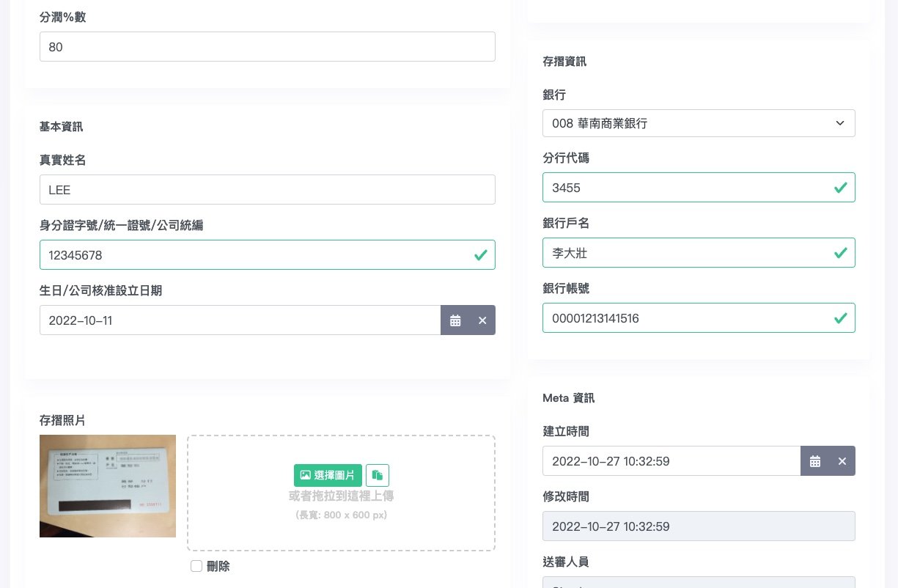Open calendar picker for birthday date field
Screen dimensions: 898x588
tap(455, 320)
